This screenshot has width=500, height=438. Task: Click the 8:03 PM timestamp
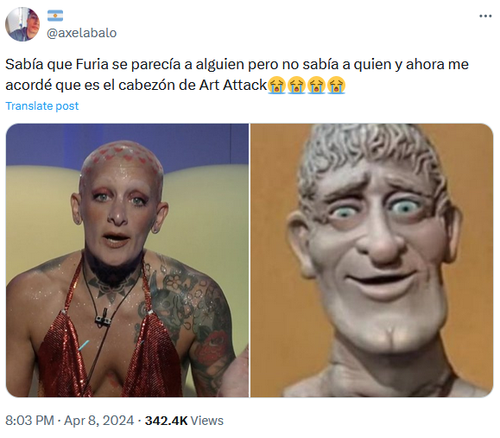30,420
